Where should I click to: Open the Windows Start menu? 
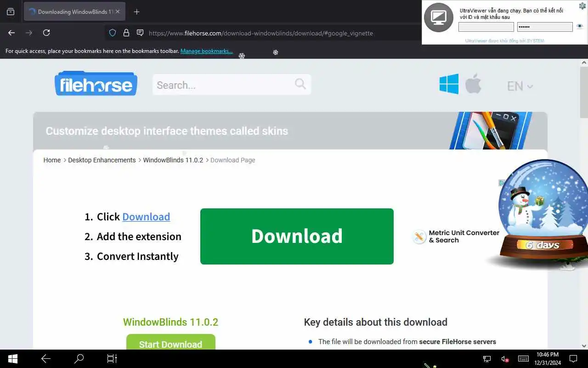(12, 359)
